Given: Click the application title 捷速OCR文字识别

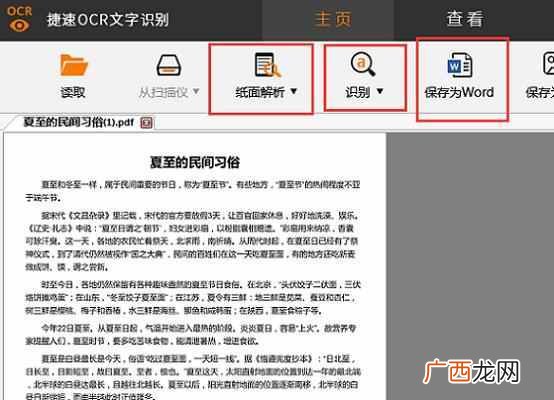Looking at the screenshot, I should tap(108, 19).
